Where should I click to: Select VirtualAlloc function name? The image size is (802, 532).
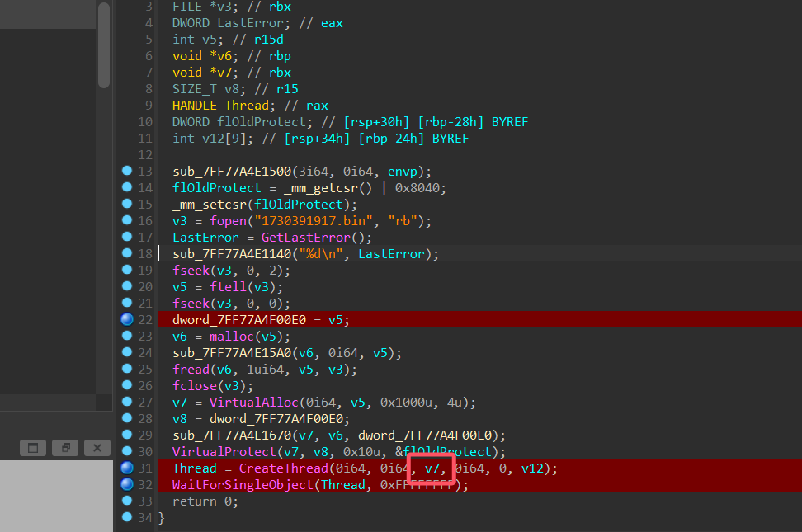click(x=253, y=403)
